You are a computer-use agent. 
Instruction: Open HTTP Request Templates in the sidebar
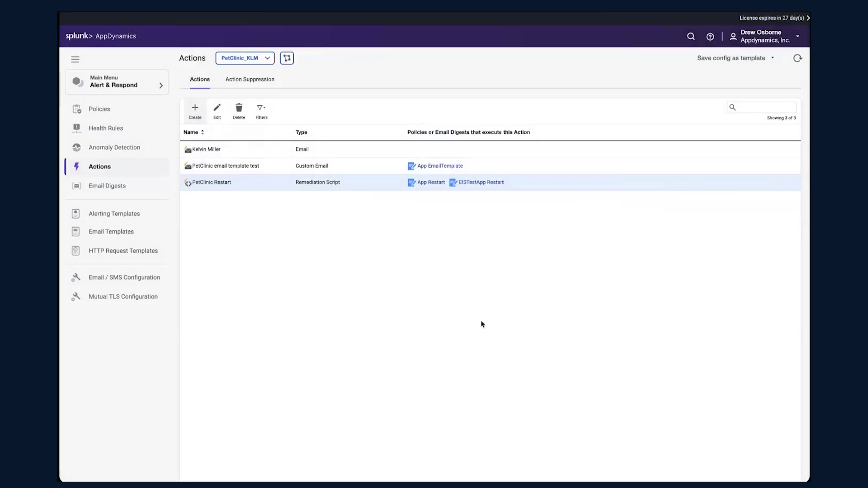coord(123,251)
